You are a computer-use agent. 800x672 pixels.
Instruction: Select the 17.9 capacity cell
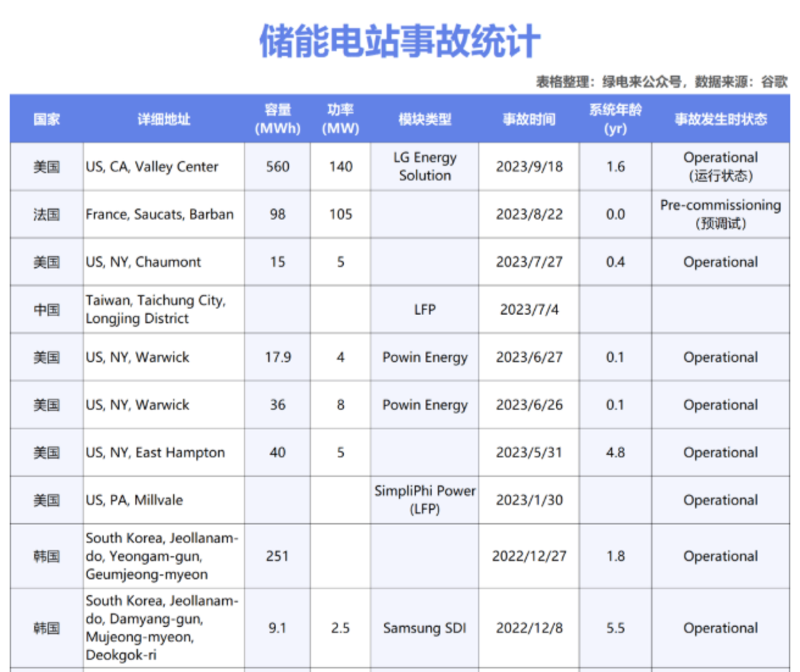[x=277, y=357]
